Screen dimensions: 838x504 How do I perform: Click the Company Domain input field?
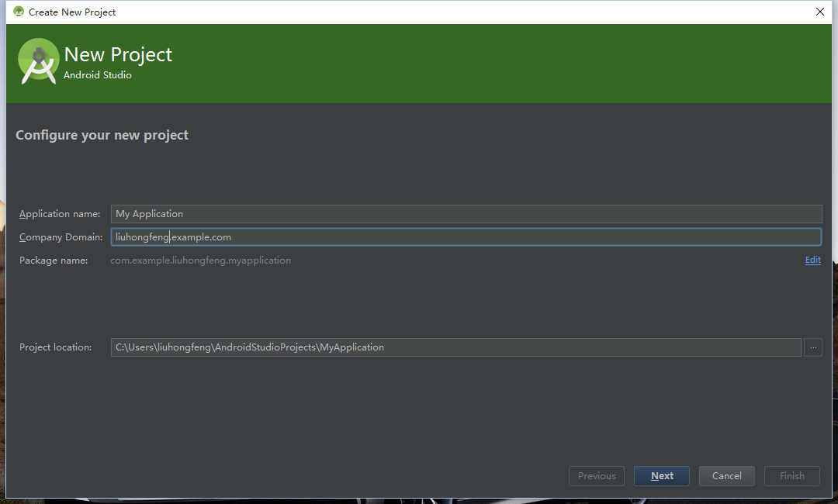pyautogui.click(x=466, y=237)
